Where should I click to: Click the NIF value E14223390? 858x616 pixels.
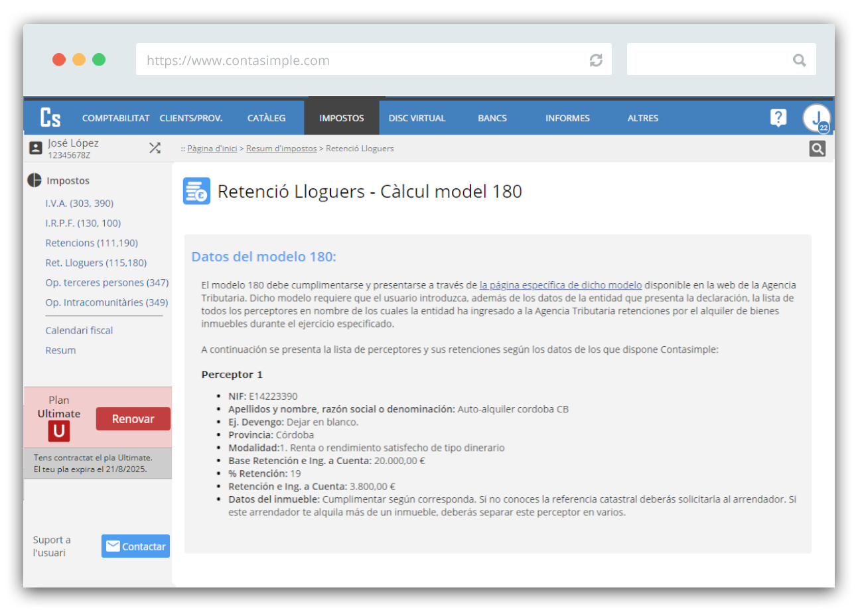tap(273, 397)
